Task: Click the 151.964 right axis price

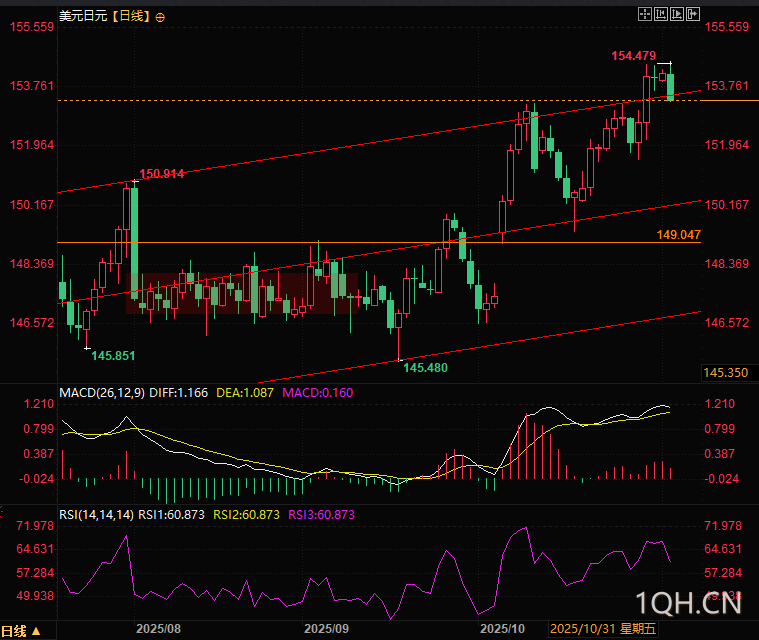Action: pyautogui.click(x=727, y=145)
